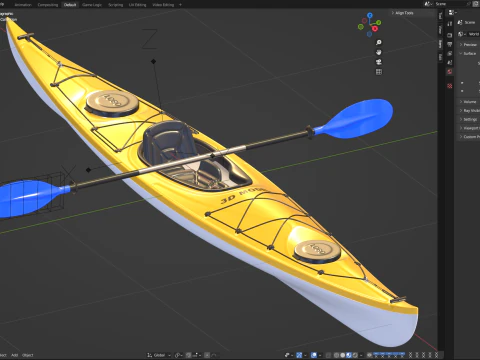Open the Global transform orientation dropdown

tap(159, 355)
